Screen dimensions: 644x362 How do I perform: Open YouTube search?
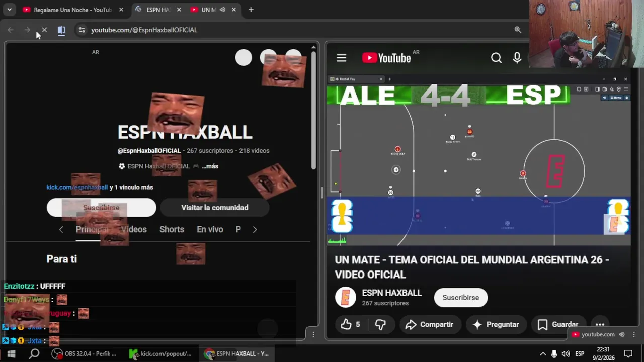(496, 58)
